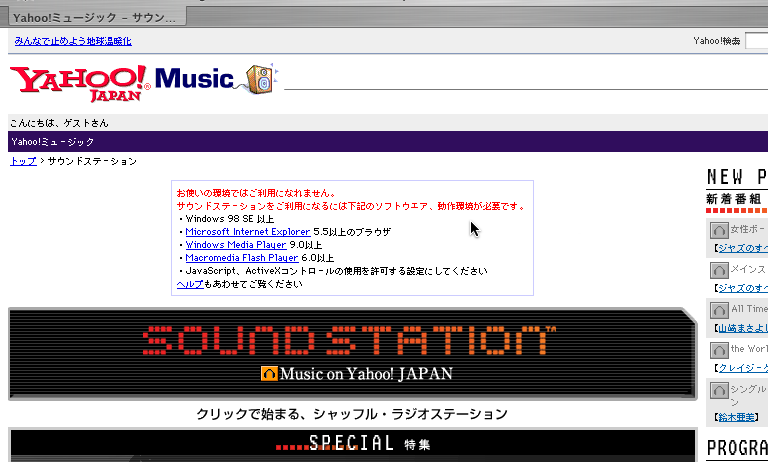768x462 pixels.
Task: Click the Music on Yahoo! JAPAN caption
Action: (366, 374)
